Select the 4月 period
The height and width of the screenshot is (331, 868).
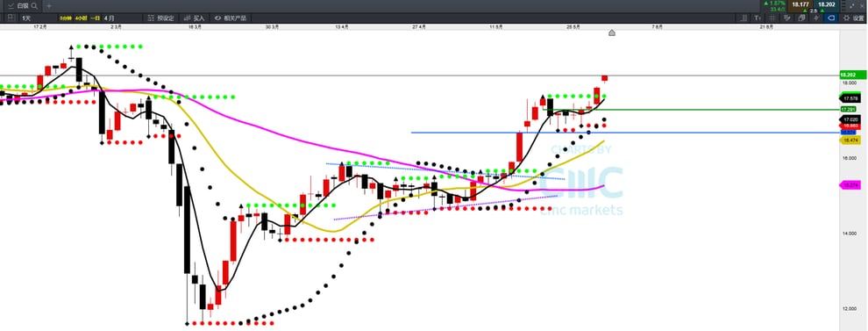(109, 18)
